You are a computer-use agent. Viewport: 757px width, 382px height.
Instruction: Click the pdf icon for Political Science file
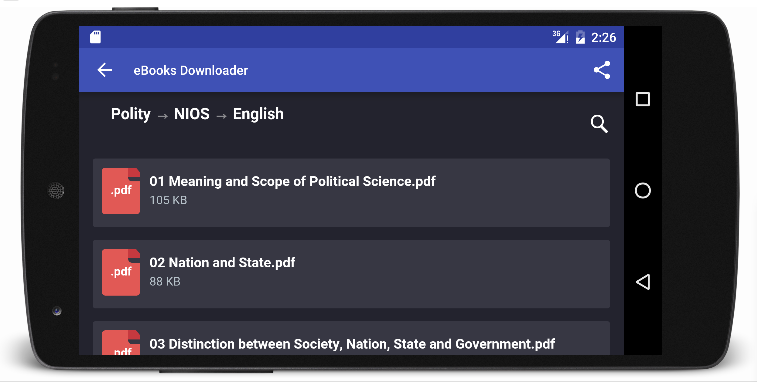[x=121, y=191]
